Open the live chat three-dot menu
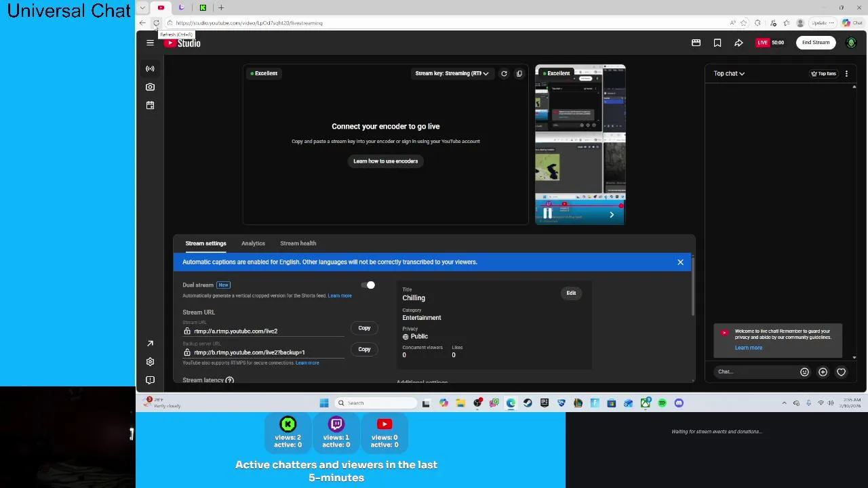Image resolution: width=868 pixels, height=488 pixels. [x=846, y=73]
